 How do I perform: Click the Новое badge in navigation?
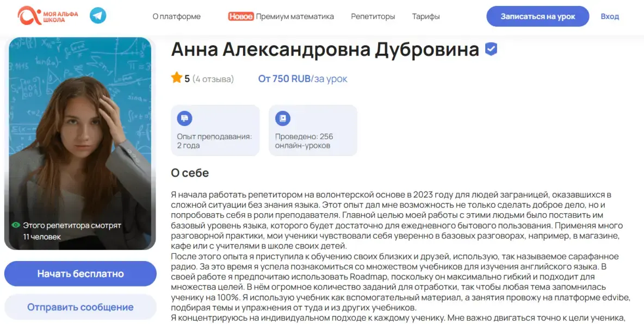tap(241, 16)
